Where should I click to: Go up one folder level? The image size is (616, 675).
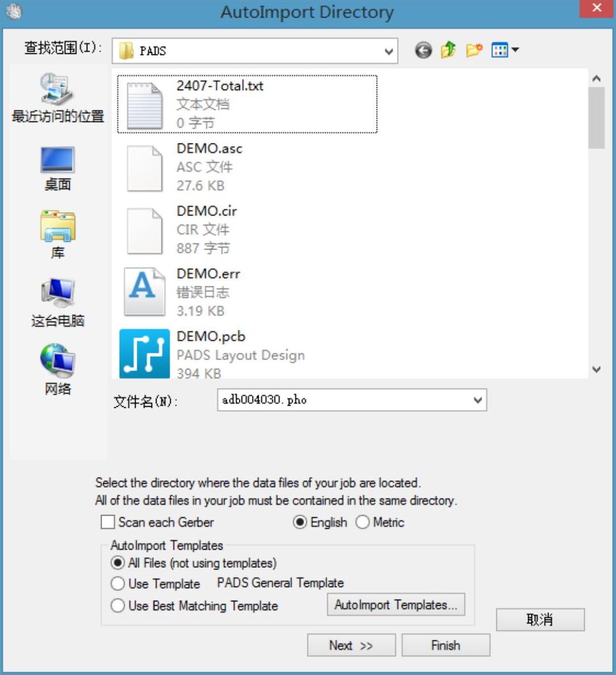coord(448,50)
